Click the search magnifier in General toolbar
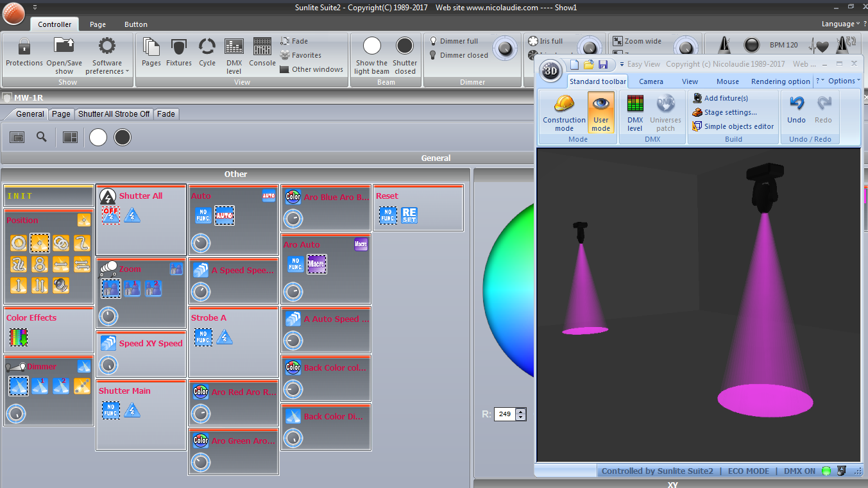Image resolution: width=868 pixels, height=488 pixels. pos(42,137)
